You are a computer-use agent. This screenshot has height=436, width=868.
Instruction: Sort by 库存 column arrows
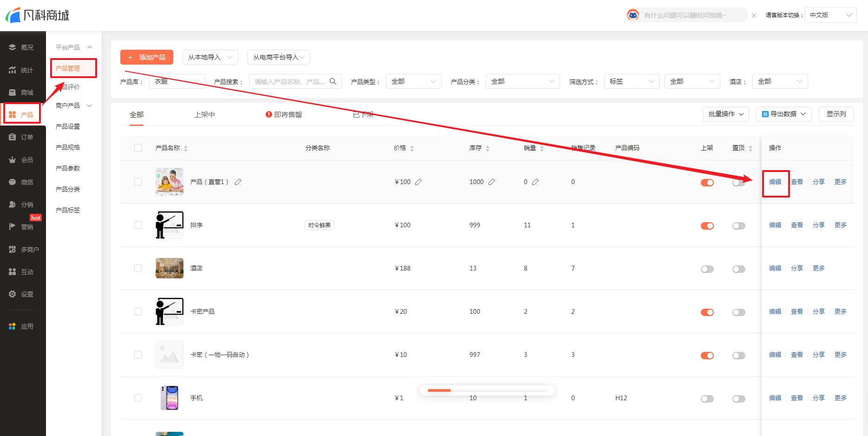click(x=488, y=148)
